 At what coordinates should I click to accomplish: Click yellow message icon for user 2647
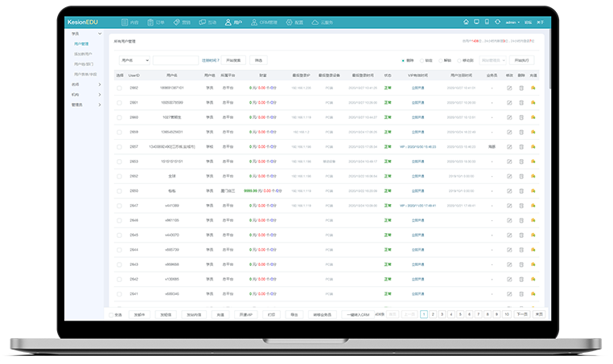coord(533,206)
